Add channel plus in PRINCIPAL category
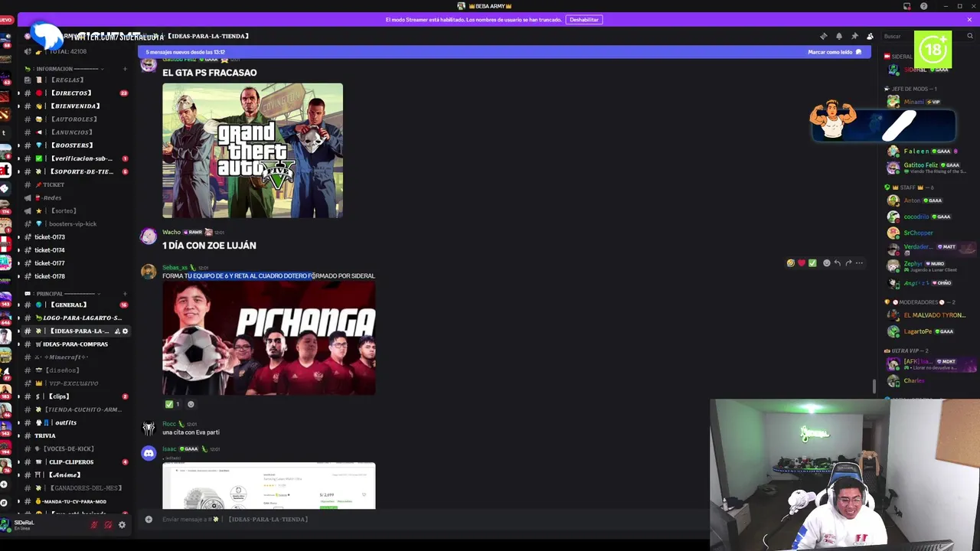The image size is (980, 551). pos(125,293)
